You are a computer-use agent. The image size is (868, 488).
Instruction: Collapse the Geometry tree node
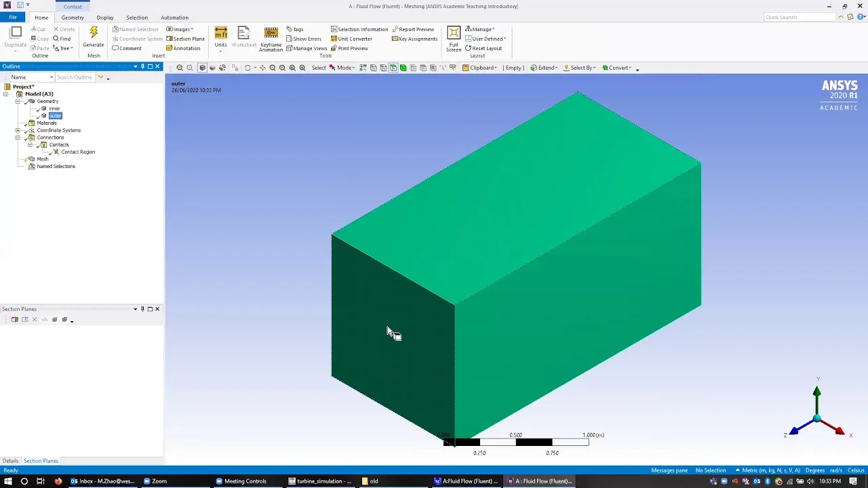click(x=18, y=102)
